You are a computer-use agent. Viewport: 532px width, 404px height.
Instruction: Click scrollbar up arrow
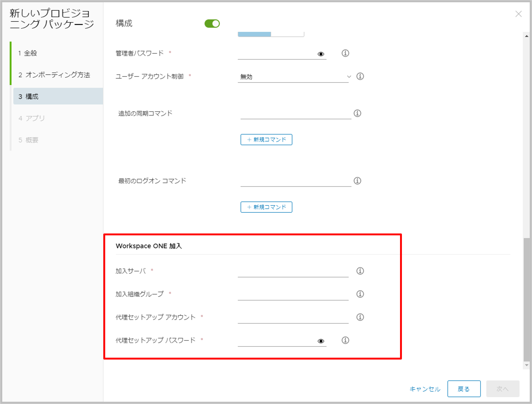point(526,36)
